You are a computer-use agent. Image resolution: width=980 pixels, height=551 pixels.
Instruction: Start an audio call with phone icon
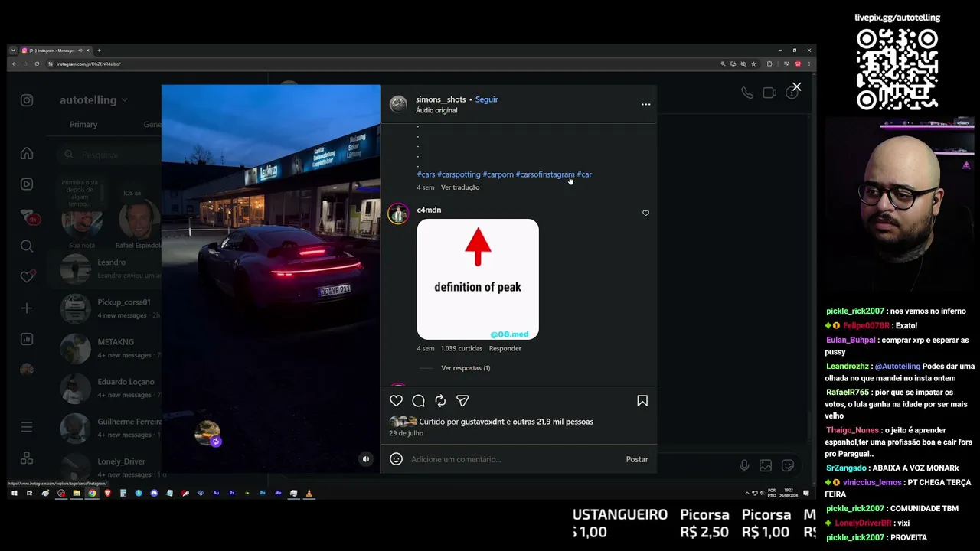tap(746, 93)
